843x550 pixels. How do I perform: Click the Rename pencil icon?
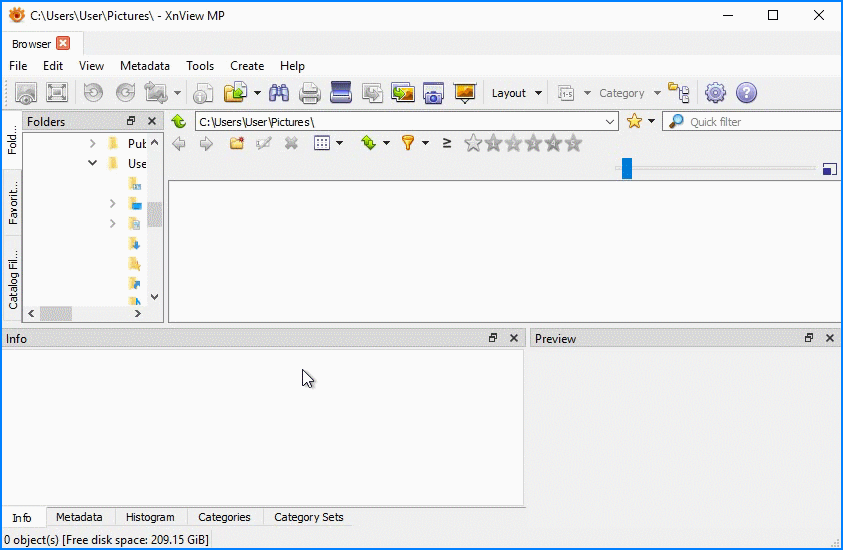coord(263,143)
